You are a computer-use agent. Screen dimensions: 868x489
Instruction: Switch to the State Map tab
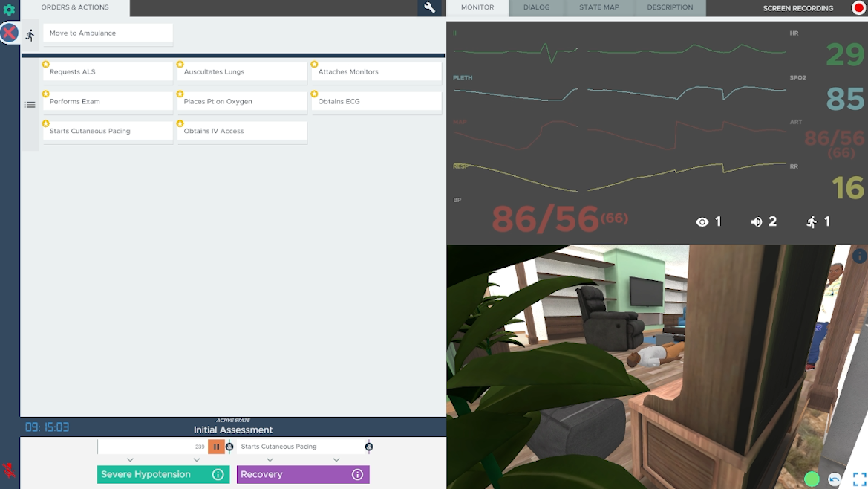point(598,7)
